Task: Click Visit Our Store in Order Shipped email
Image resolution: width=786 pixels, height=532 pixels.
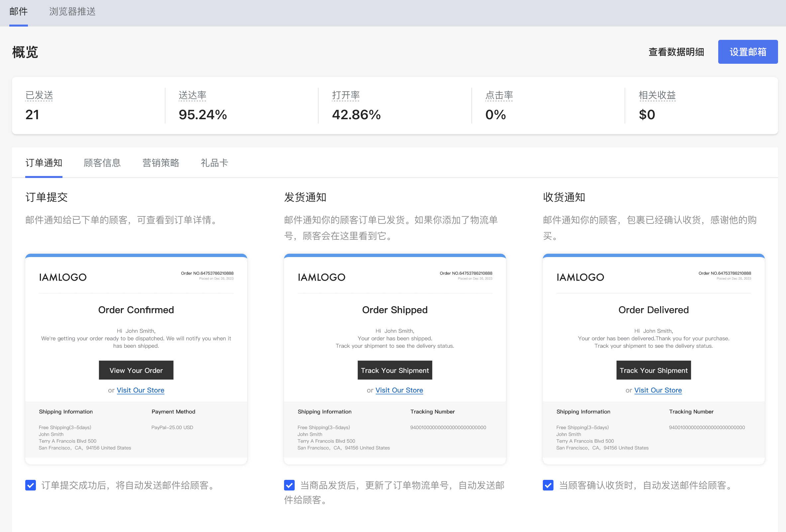Action: pyautogui.click(x=399, y=390)
